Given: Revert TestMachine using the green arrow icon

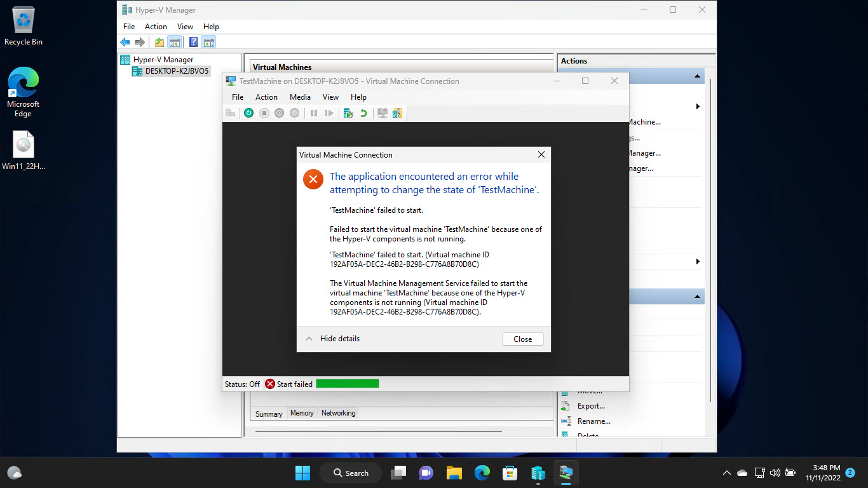Looking at the screenshot, I should [x=363, y=112].
